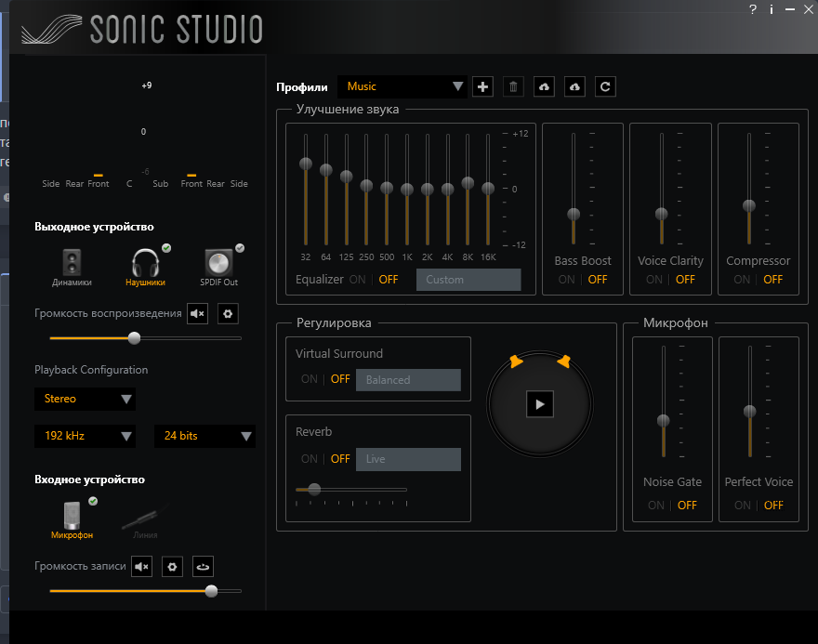Set Virtual Surround to OFF

[x=340, y=379]
